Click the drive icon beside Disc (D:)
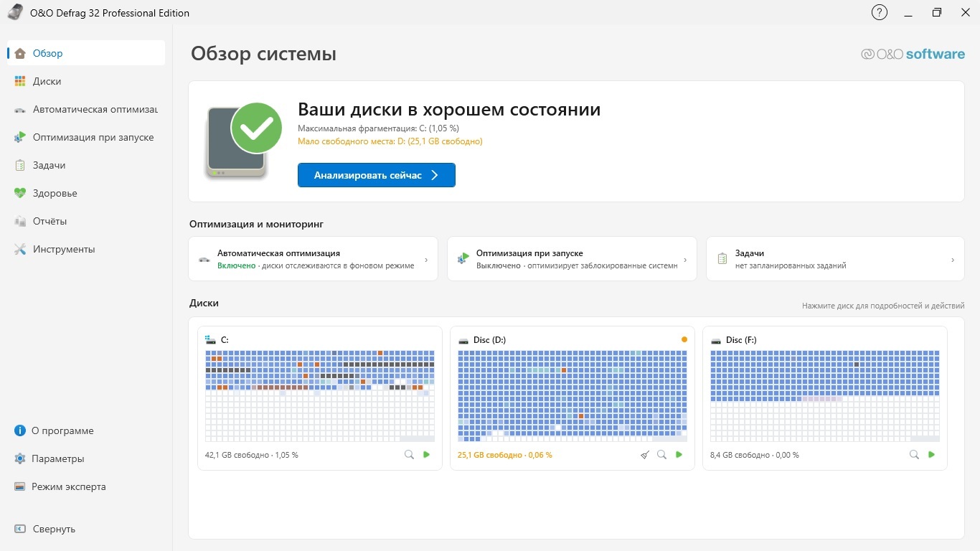 (x=463, y=340)
